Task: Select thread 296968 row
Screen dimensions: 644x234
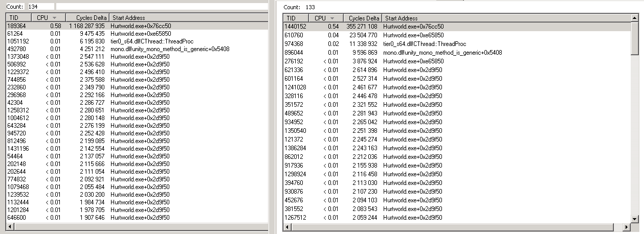Action: 138,95
